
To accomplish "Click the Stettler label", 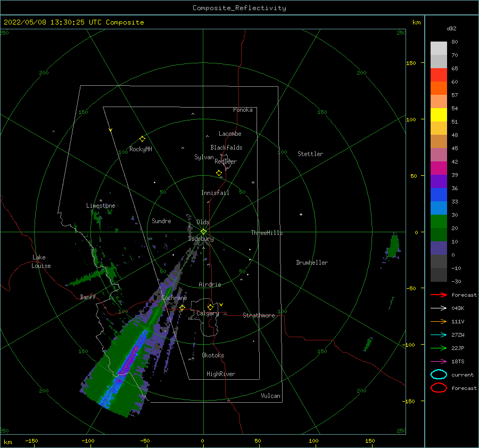I will coord(310,154).
